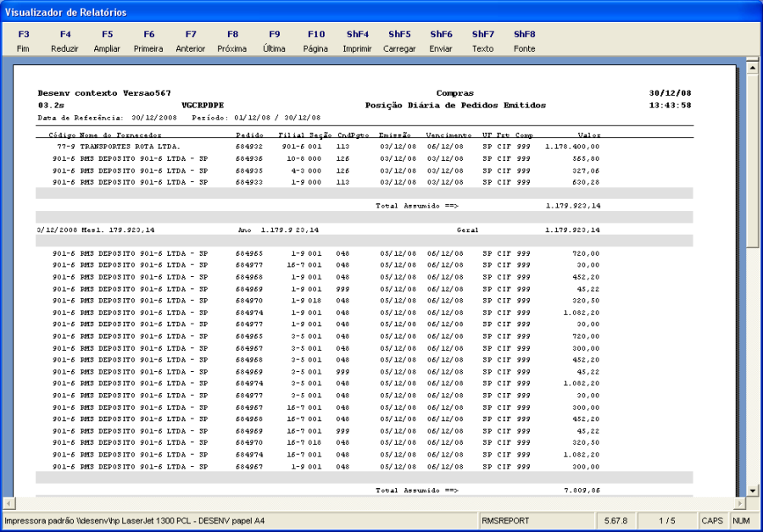Click the TRANSPORTES ROTA LTDA. supplier name

pos(130,147)
